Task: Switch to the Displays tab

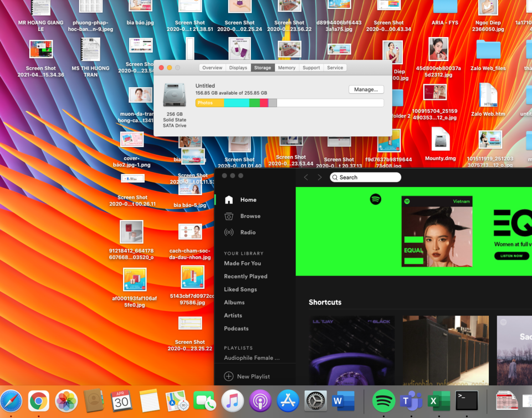Action: click(238, 68)
